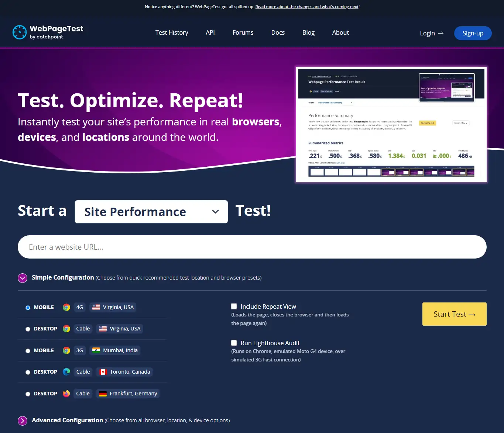
Task: Click the Chrome icon in Mobile 4G Virginia row
Action: [66, 307]
